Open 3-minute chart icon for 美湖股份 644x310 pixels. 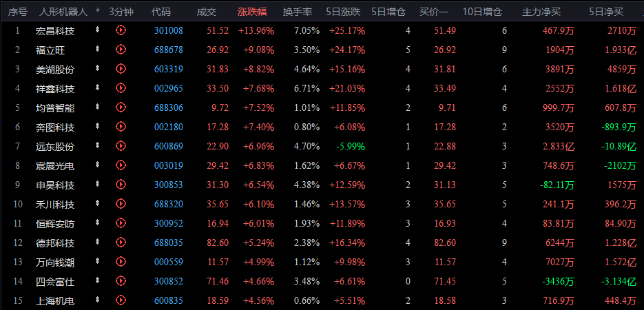(121, 69)
